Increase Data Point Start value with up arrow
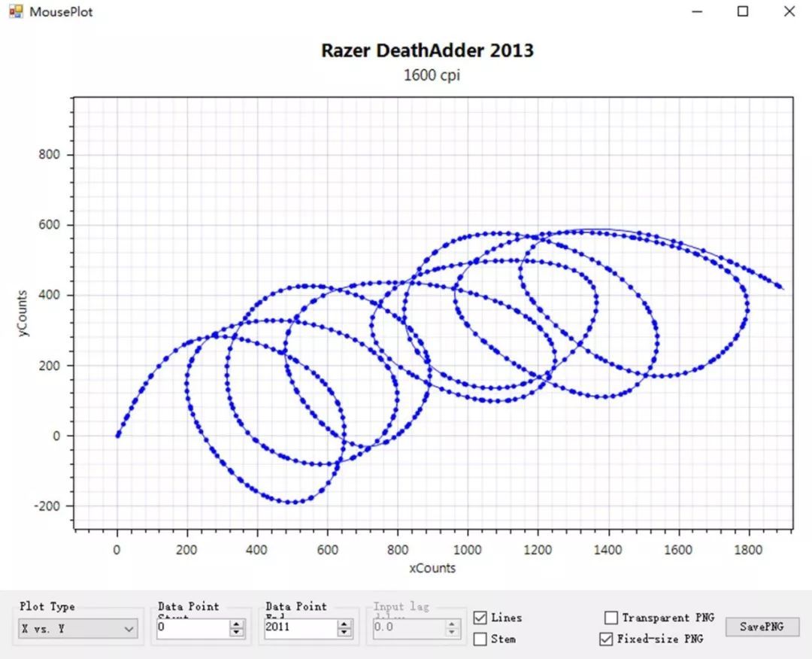This screenshot has width=812, height=659. coord(237,624)
